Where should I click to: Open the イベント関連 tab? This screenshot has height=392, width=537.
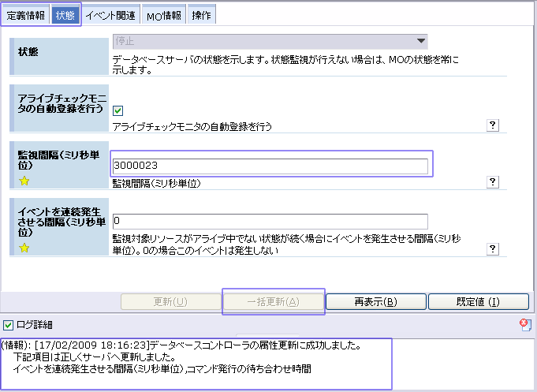tap(111, 15)
